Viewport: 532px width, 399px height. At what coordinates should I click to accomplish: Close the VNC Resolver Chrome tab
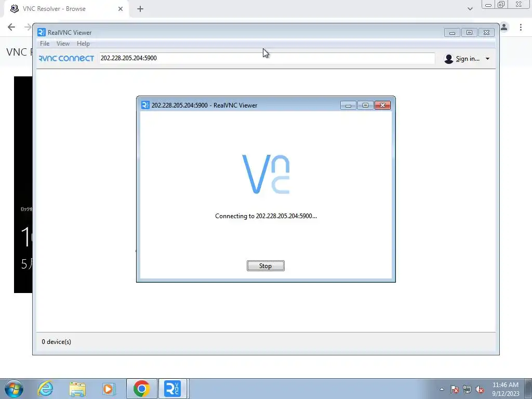[x=121, y=9]
